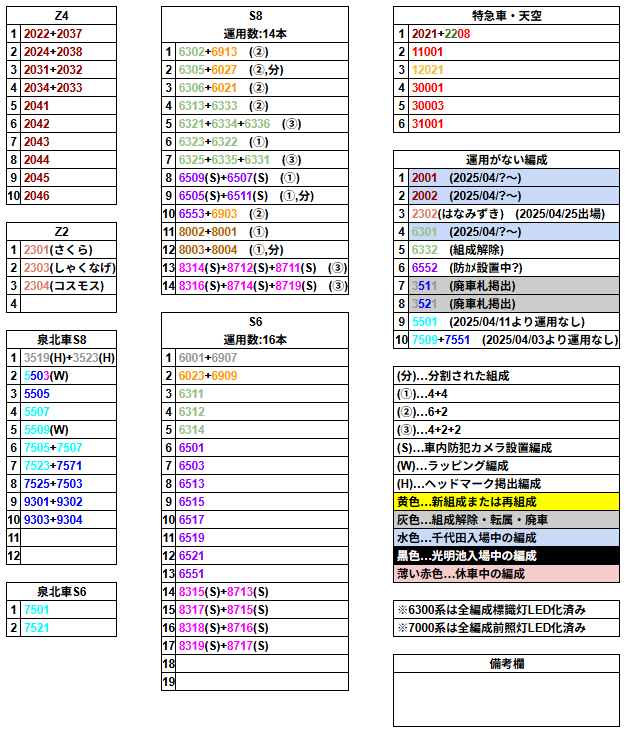Select 6321+6334+6336 (③) row

click(262, 124)
